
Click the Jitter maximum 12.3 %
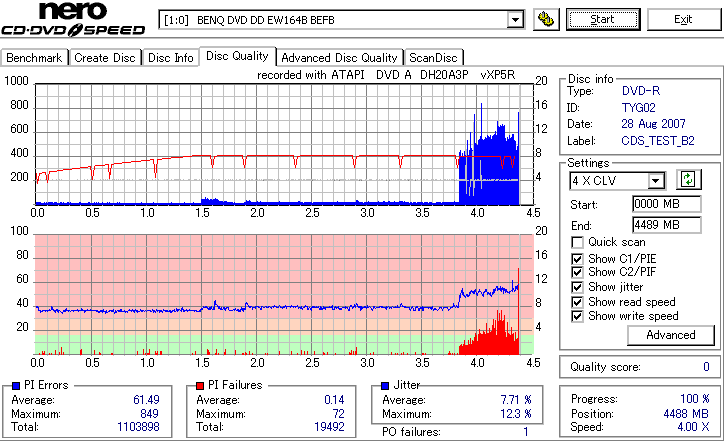point(516,413)
